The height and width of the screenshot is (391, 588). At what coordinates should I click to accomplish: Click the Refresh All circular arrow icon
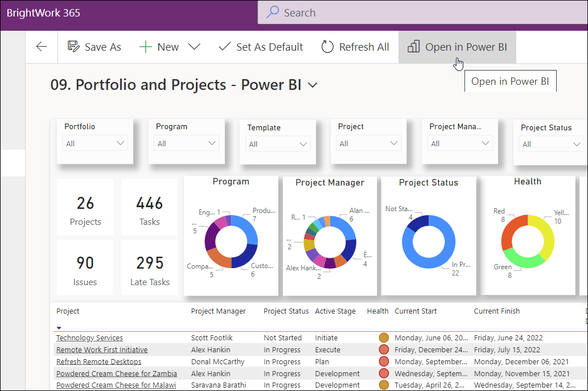click(x=327, y=47)
